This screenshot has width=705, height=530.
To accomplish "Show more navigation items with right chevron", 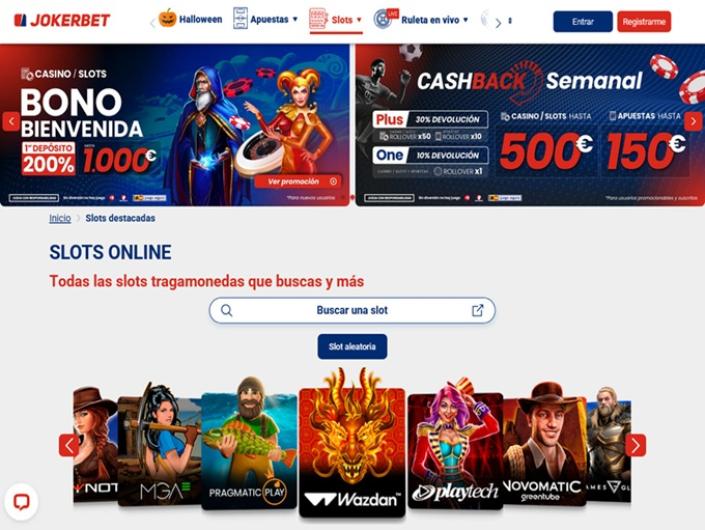I will 498,23.
